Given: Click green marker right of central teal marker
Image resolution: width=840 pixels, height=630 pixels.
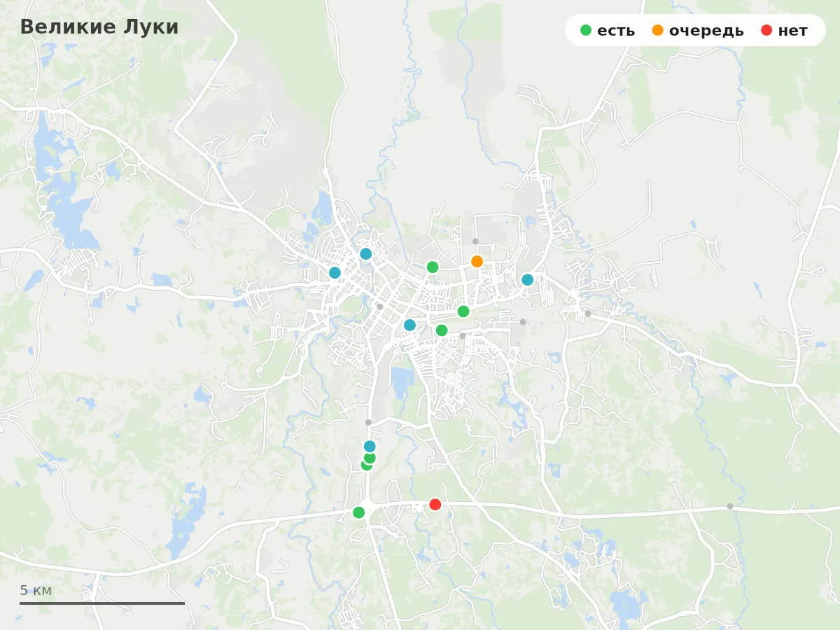Looking at the screenshot, I should [441, 330].
